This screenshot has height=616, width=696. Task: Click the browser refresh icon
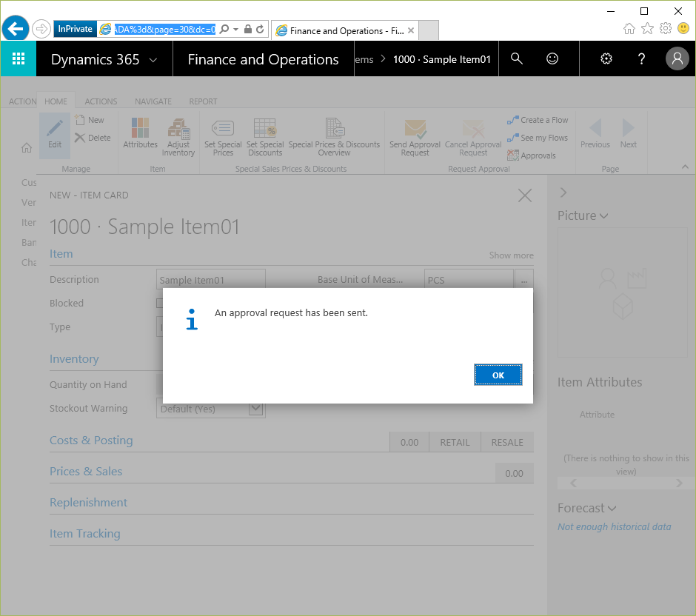[260, 29]
